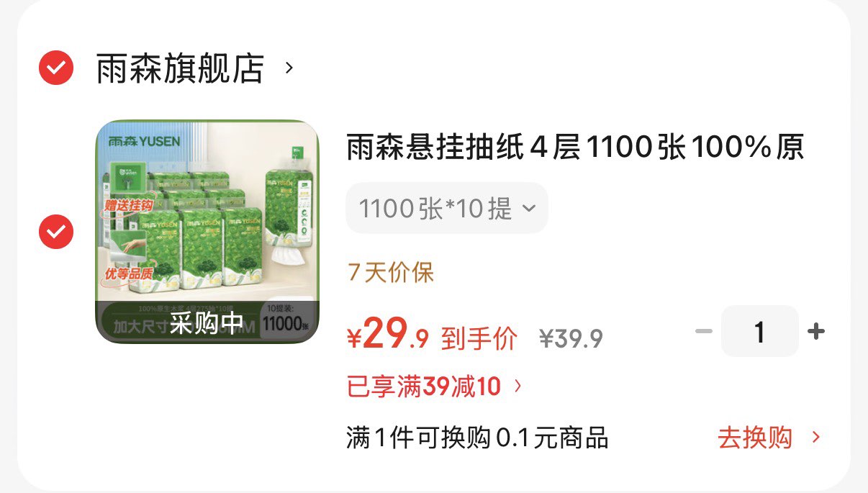Tap the down chevron in the spec selector

coord(529,209)
